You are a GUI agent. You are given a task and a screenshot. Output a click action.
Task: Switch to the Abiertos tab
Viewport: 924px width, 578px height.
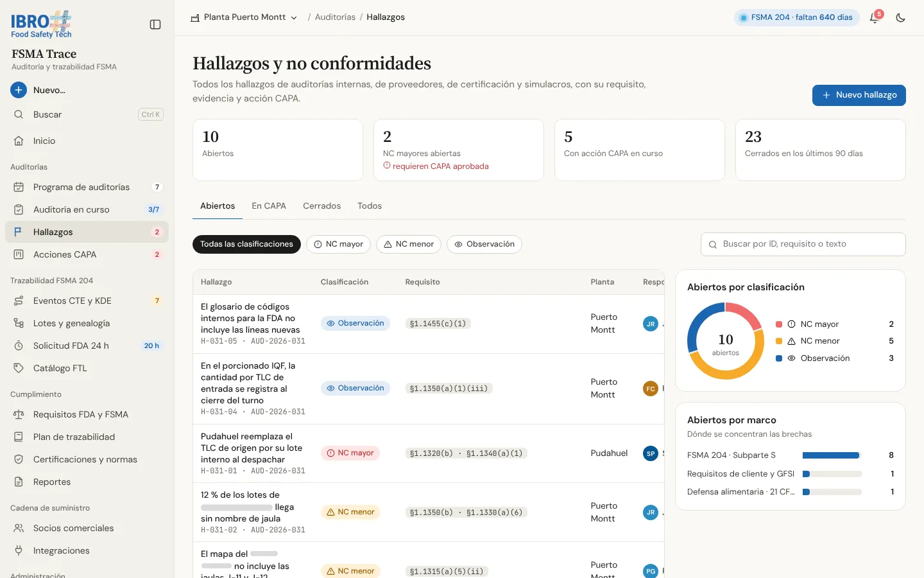pyautogui.click(x=218, y=206)
